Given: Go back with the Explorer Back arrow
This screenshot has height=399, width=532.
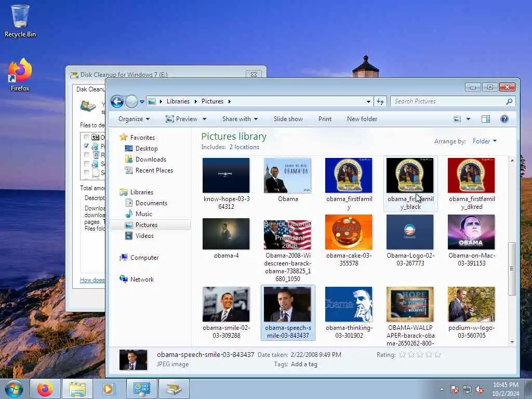Looking at the screenshot, I should coord(117,101).
